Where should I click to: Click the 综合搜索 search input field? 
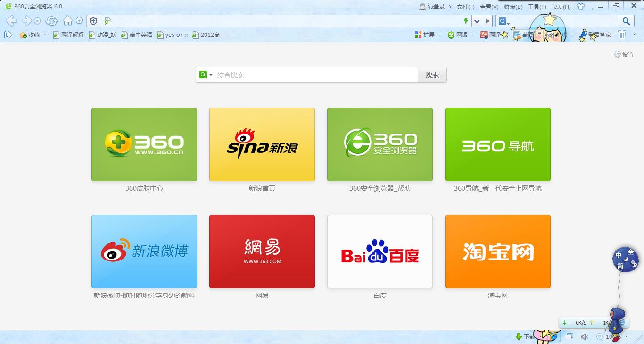pos(316,75)
